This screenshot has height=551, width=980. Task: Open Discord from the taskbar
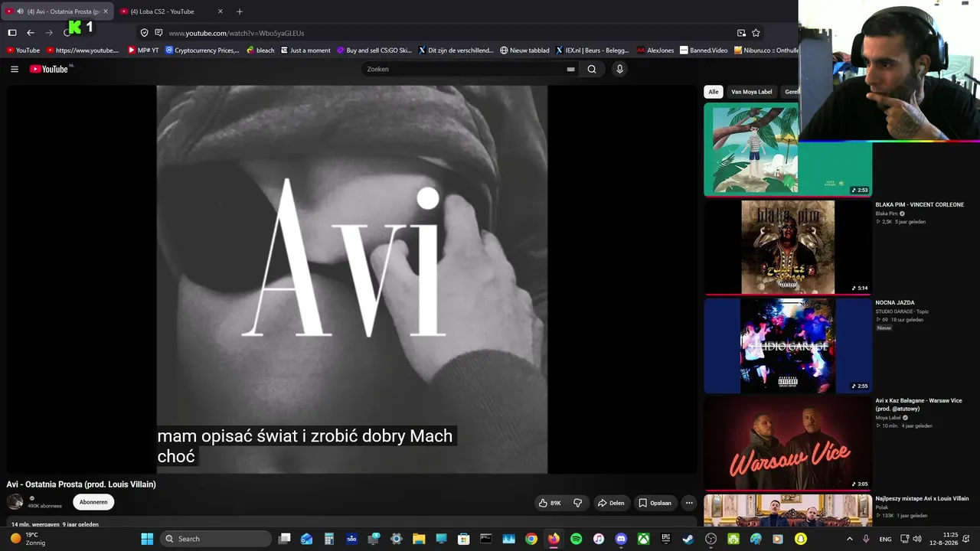621,539
